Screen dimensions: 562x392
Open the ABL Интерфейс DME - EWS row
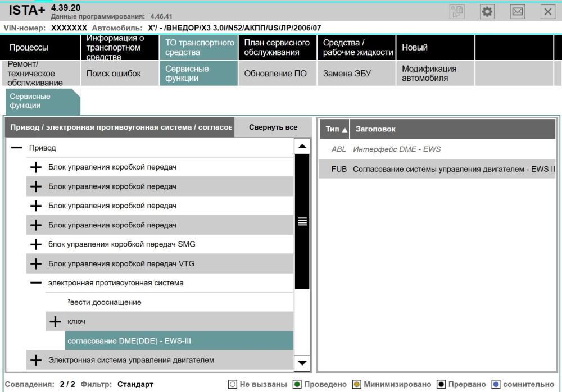(x=437, y=149)
